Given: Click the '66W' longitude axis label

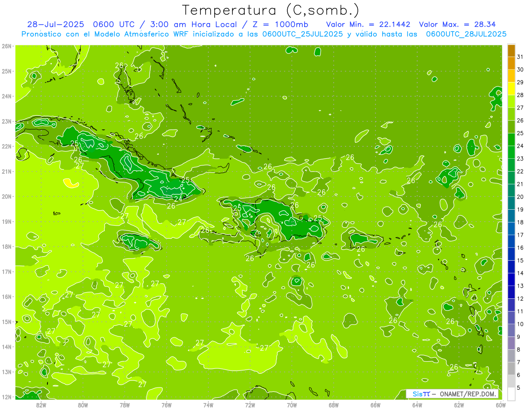Looking at the screenshot, I should [x=376, y=405].
